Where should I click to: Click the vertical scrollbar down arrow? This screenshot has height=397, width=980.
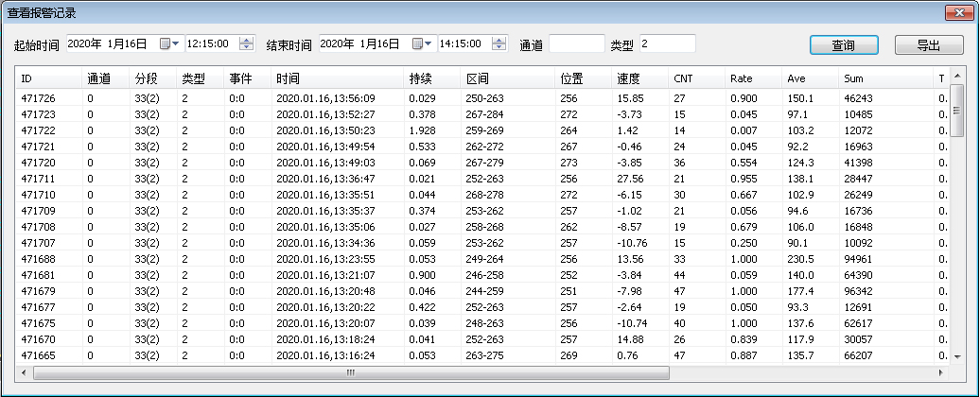pyautogui.click(x=956, y=356)
